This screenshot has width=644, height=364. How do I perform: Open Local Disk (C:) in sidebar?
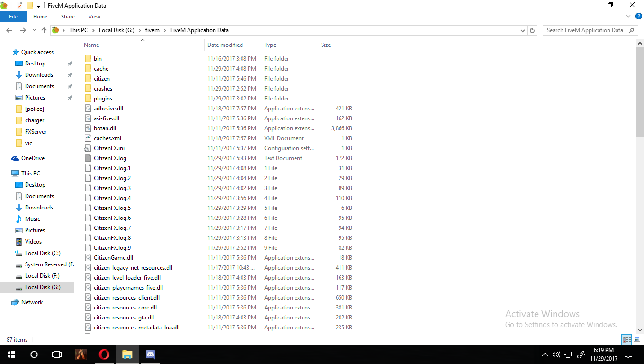click(x=43, y=253)
